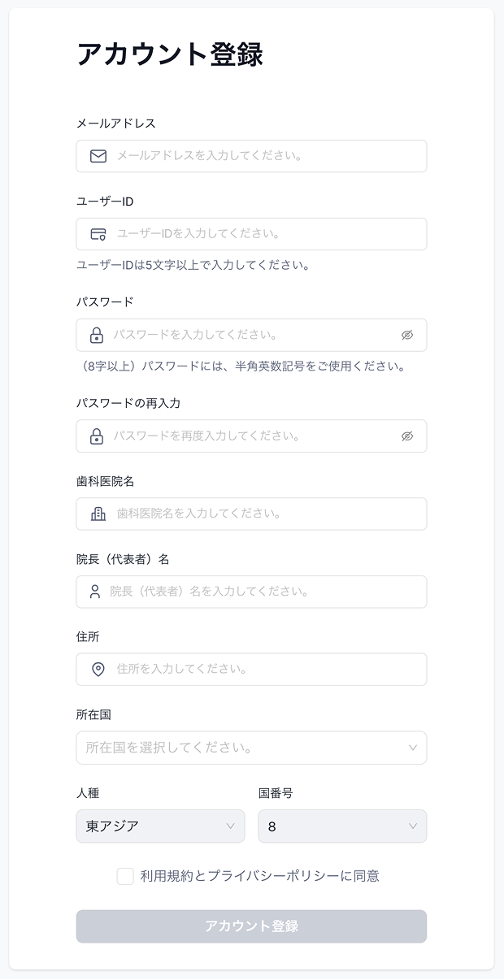Show password in the パスワード field
The image size is (504, 980).
click(407, 335)
